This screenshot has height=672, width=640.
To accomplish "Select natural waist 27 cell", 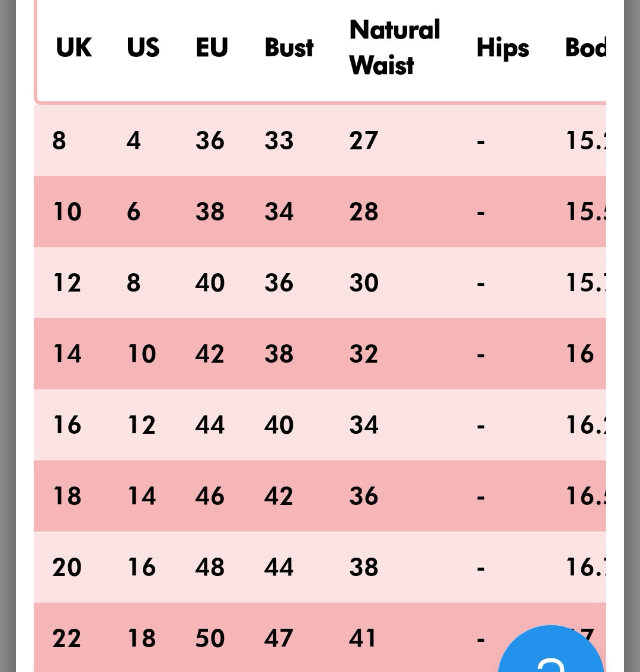I will [x=364, y=141].
